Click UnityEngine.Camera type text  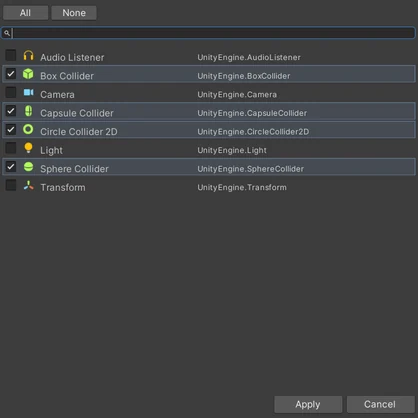pos(237,95)
